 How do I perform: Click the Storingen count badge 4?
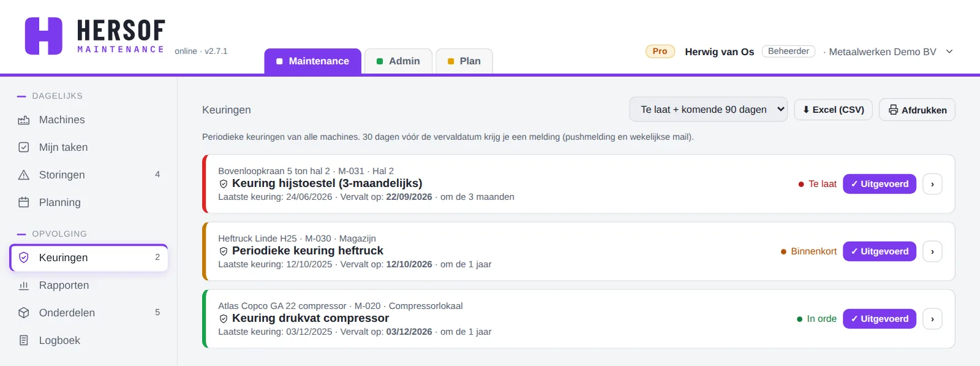click(157, 175)
